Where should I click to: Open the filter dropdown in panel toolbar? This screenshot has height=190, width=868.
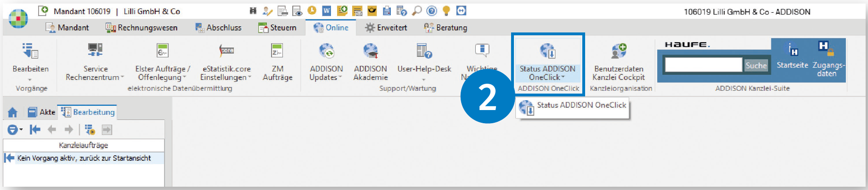15,130
